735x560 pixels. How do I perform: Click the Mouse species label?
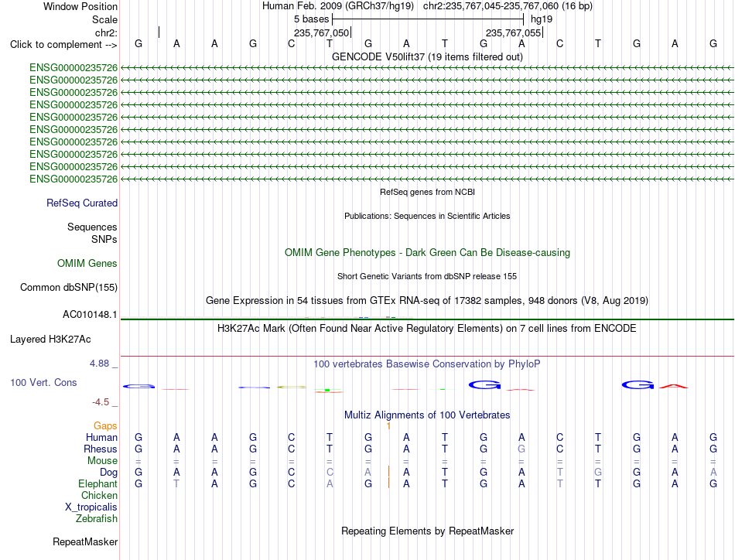click(102, 461)
